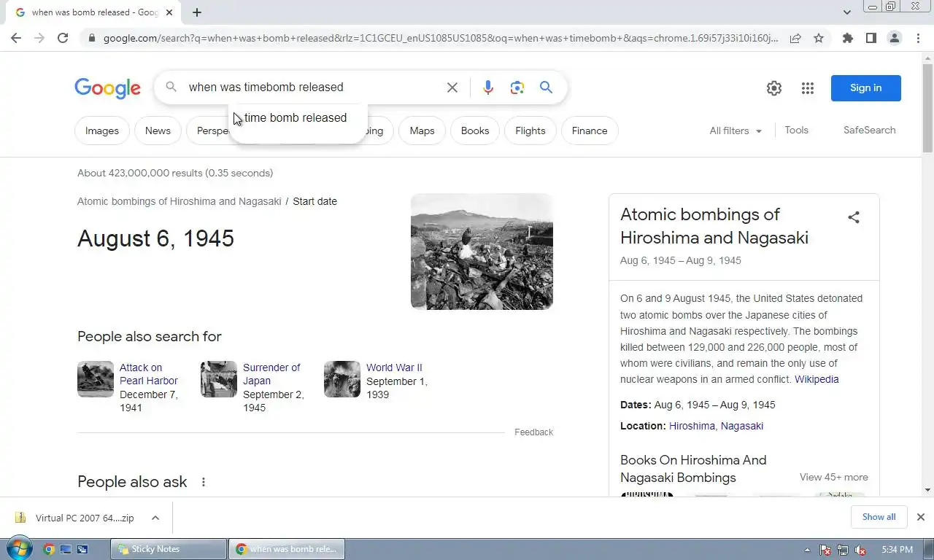934x560 pixels.
Task: Clear the search box with X
Action: coord(452,87)
